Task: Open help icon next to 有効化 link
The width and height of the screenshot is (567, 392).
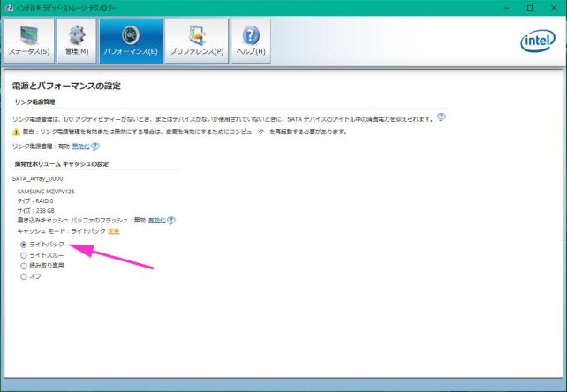Action: [x=171, y=220]
